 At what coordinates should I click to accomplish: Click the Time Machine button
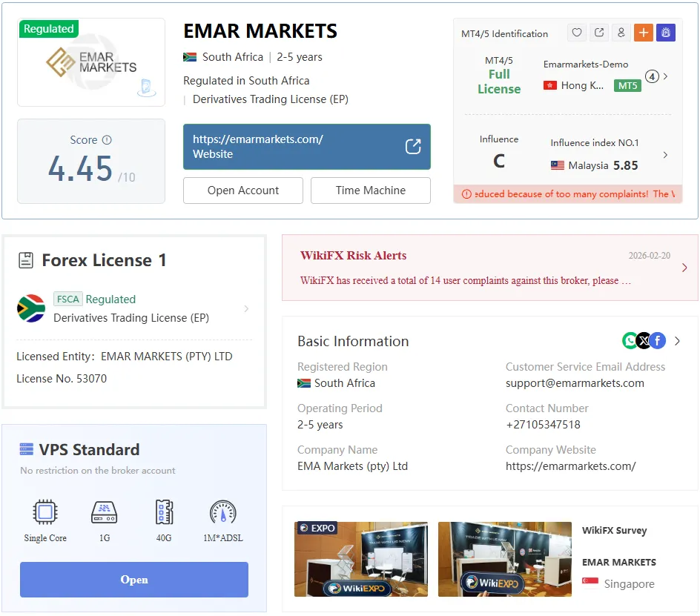pos(371,191)
